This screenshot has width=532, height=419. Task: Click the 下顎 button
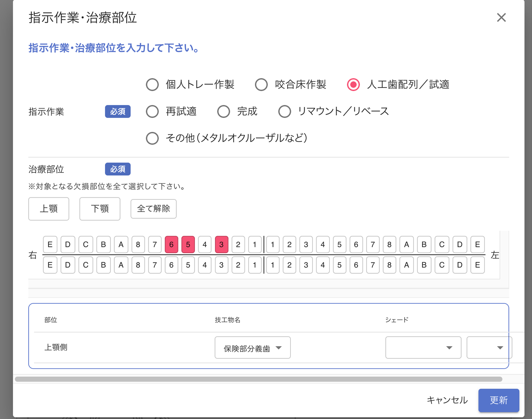100,209
